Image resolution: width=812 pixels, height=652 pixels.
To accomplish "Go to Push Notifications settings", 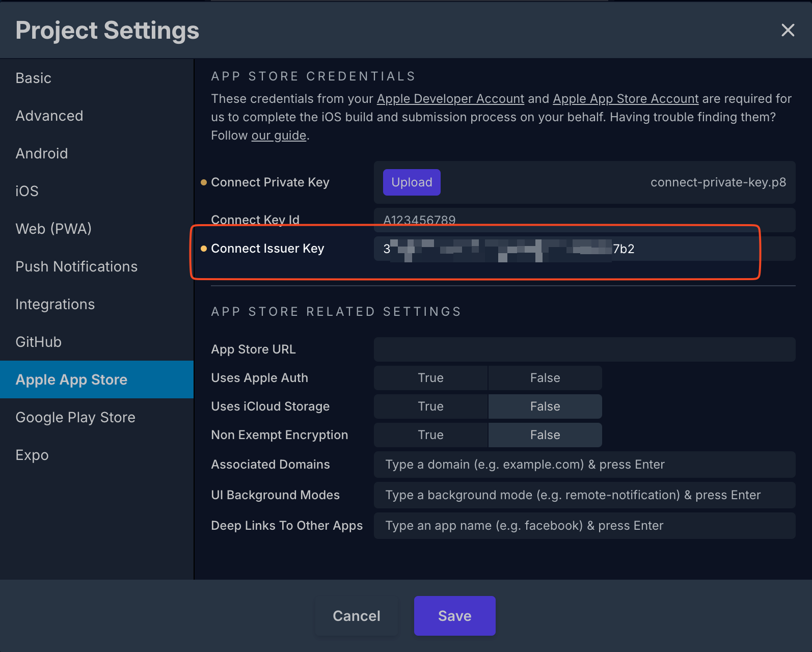I will [76, 266].
